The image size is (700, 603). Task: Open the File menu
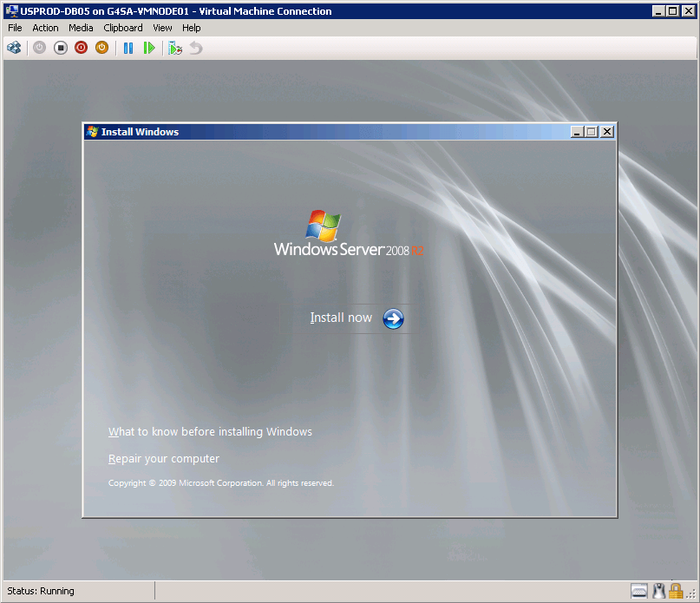pos(15,28)
